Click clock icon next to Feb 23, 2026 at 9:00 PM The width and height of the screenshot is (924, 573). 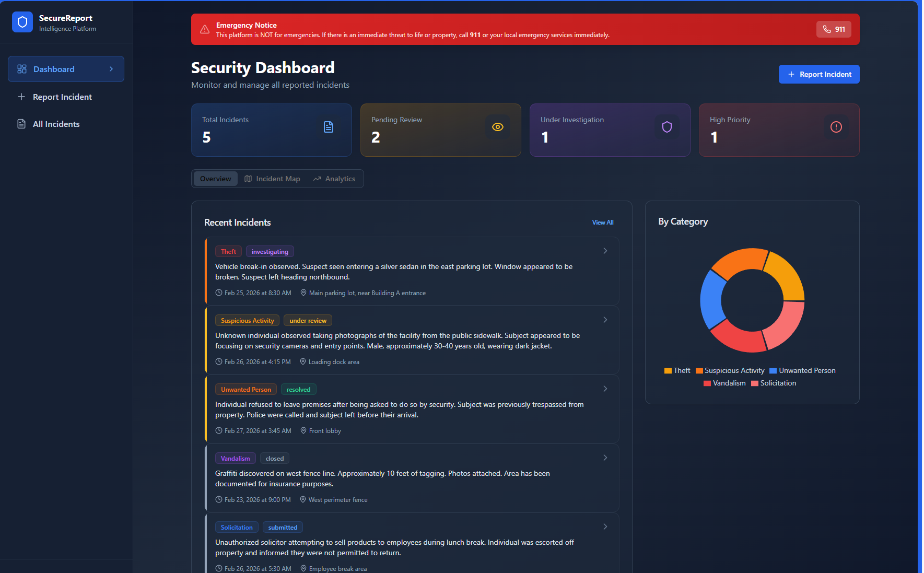point(219,499)
